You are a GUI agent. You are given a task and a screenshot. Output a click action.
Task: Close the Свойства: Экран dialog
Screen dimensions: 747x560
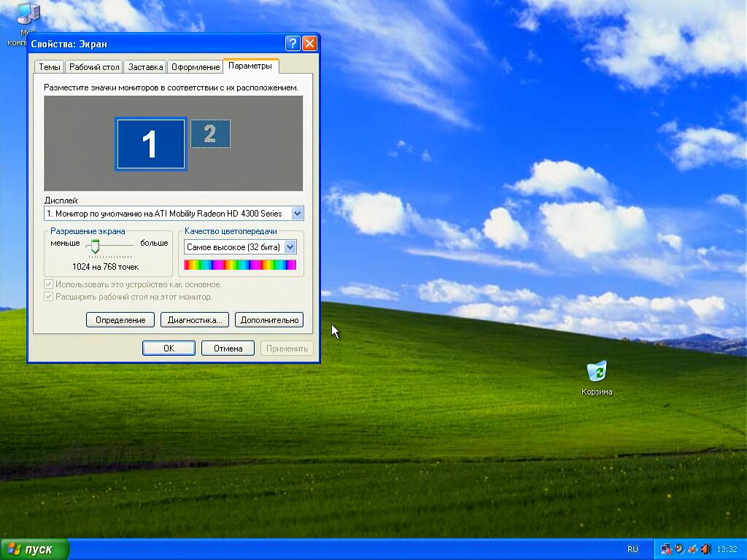(309, 43)
